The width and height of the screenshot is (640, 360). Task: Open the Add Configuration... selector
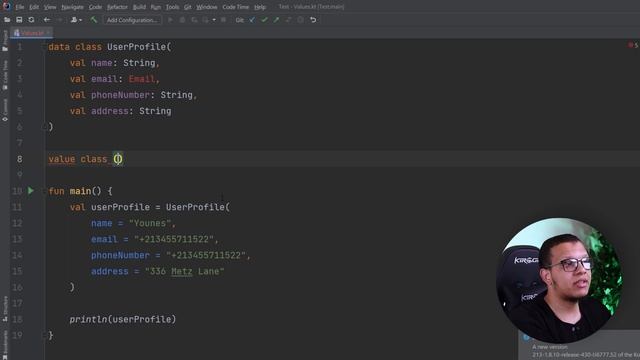(132, 20)
